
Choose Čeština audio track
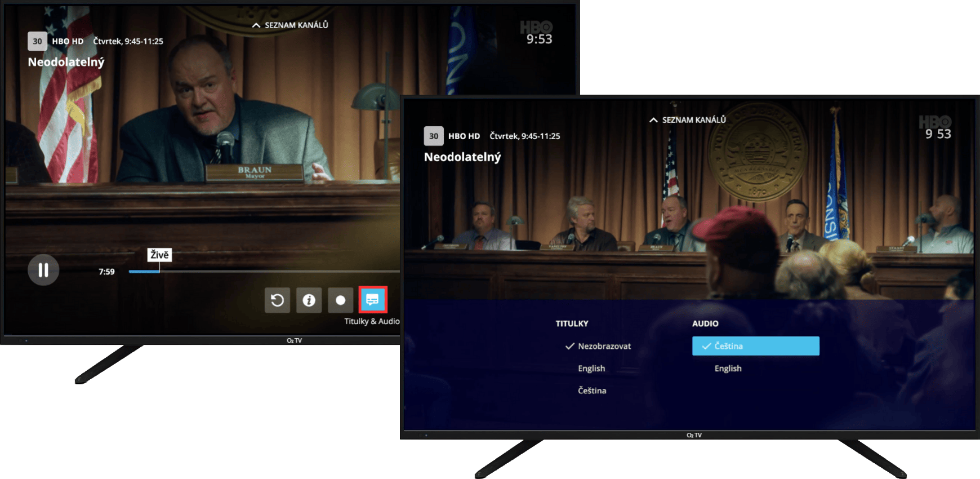click(x=755, y=346)
